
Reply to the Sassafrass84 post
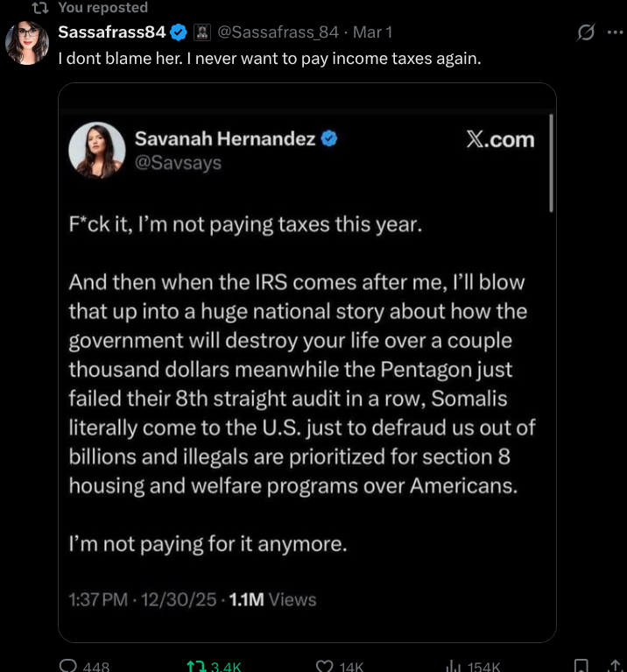(x=70, y=666)
